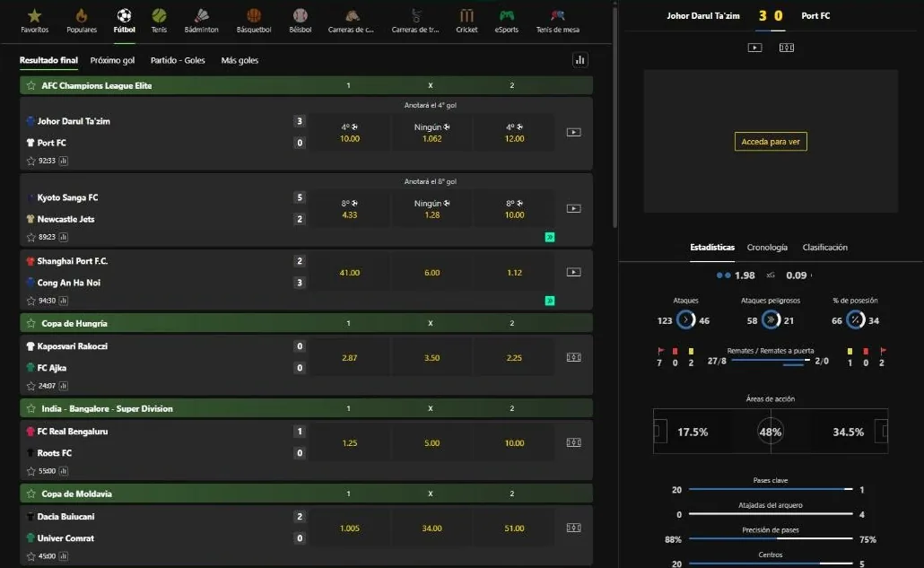The image size is (924, 568).
Task: Click green fast-market icon in Shanghai Port row
Action: [550, 301]
